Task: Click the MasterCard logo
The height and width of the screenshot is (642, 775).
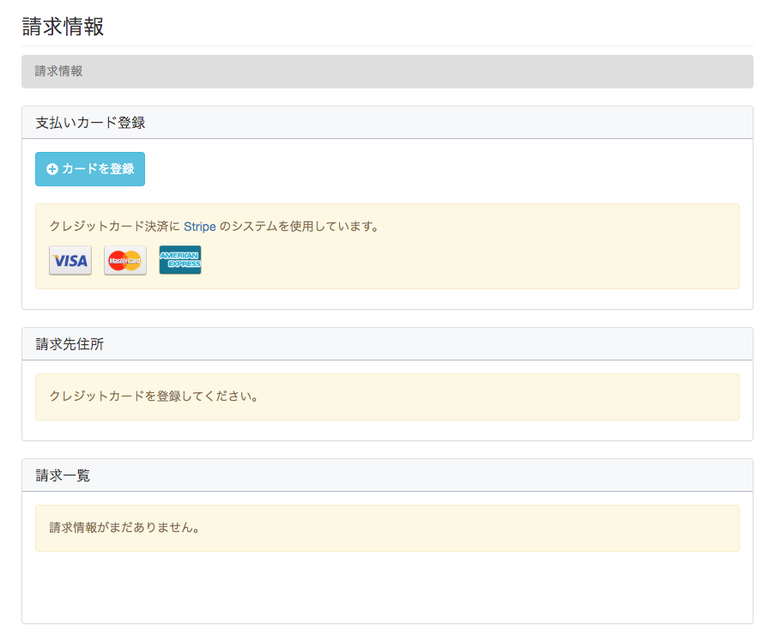Action: click(x=125, y=261)
